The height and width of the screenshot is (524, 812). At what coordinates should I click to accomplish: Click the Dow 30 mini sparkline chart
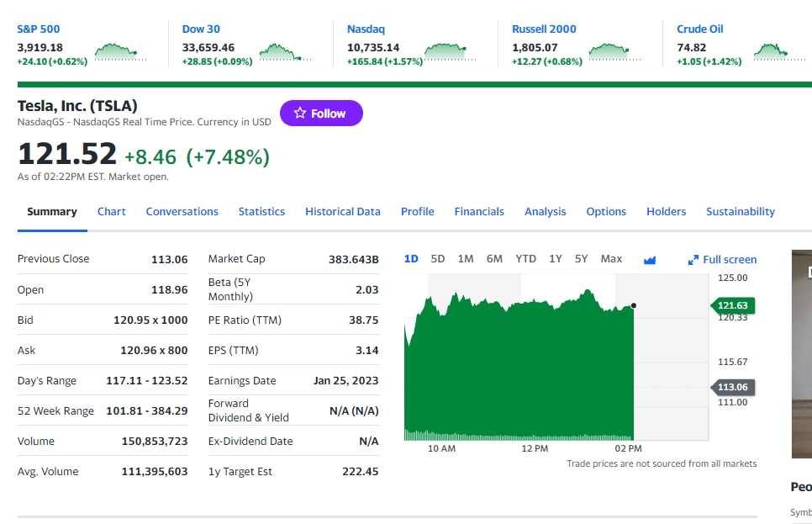(284, 52)
